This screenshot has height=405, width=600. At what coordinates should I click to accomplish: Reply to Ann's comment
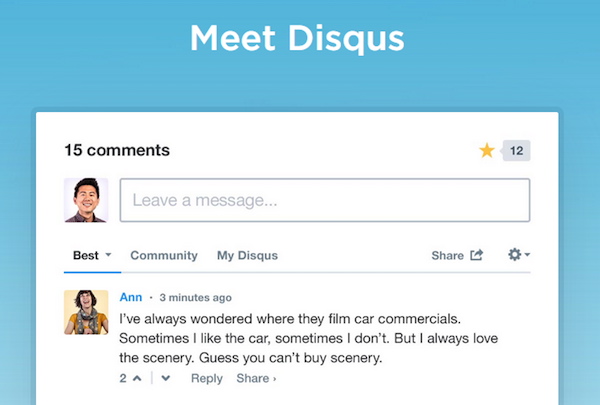point(207,378)
